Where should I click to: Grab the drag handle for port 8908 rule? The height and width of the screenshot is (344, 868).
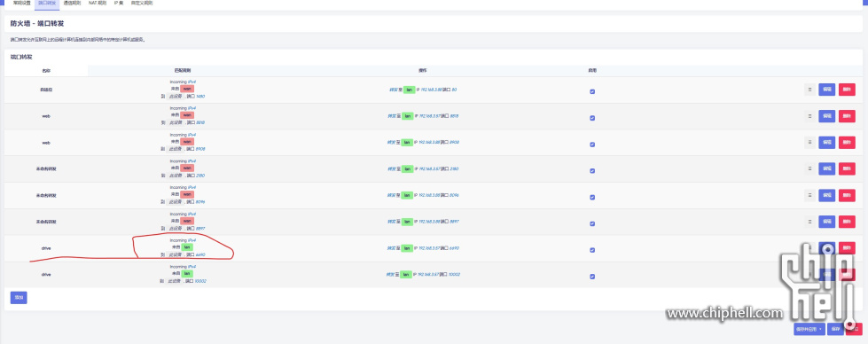tap(809, 143)
